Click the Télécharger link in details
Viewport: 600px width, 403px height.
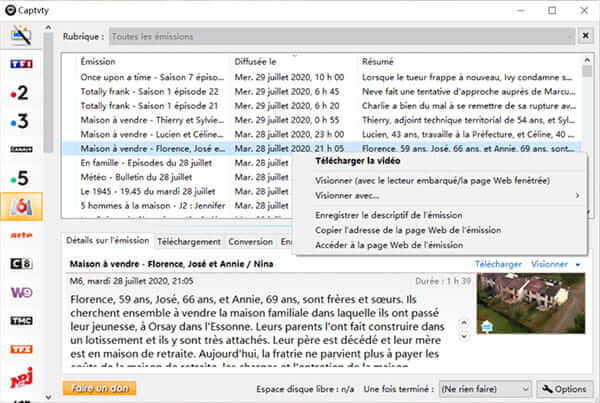498,264
